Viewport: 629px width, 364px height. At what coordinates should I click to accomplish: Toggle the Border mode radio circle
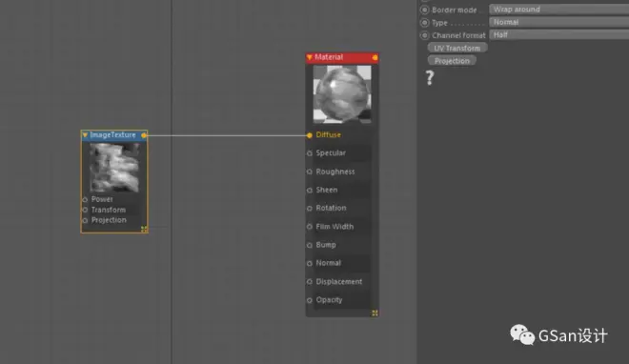424,10
